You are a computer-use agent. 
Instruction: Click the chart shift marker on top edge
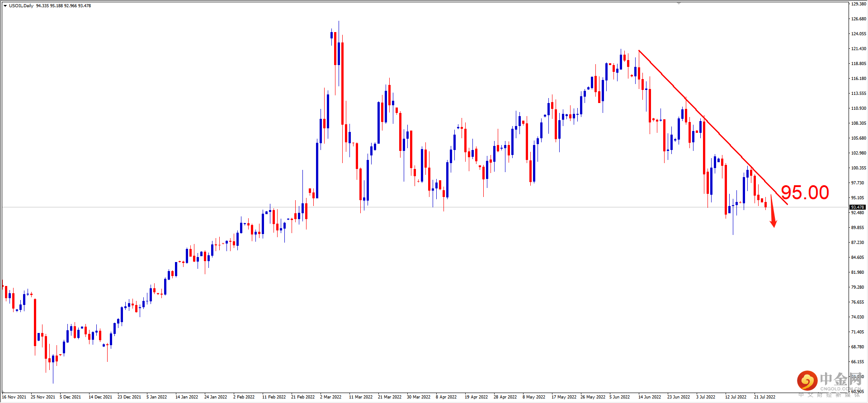pos(679,3)
